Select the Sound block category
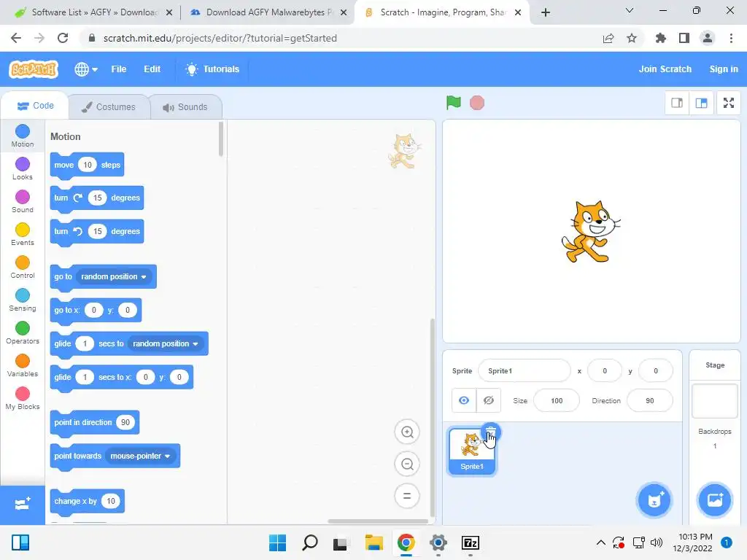This screenshot has width=747, height=560. (23, 202)
